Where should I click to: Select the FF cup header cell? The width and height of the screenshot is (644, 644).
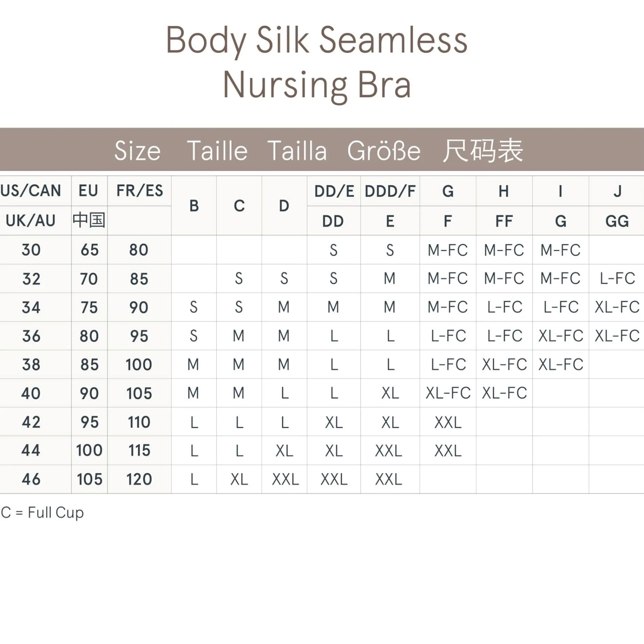[504, 221]
